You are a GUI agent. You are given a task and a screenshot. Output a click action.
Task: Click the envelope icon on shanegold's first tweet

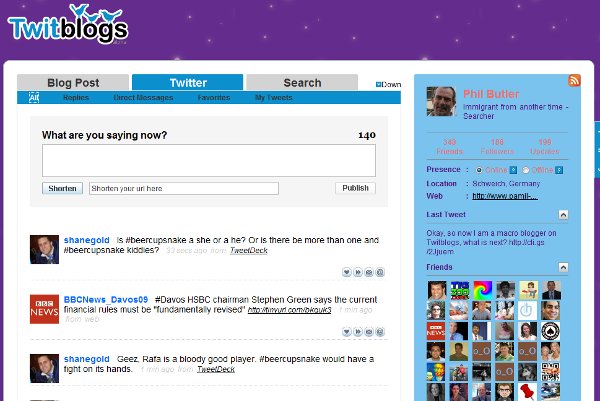369,272
